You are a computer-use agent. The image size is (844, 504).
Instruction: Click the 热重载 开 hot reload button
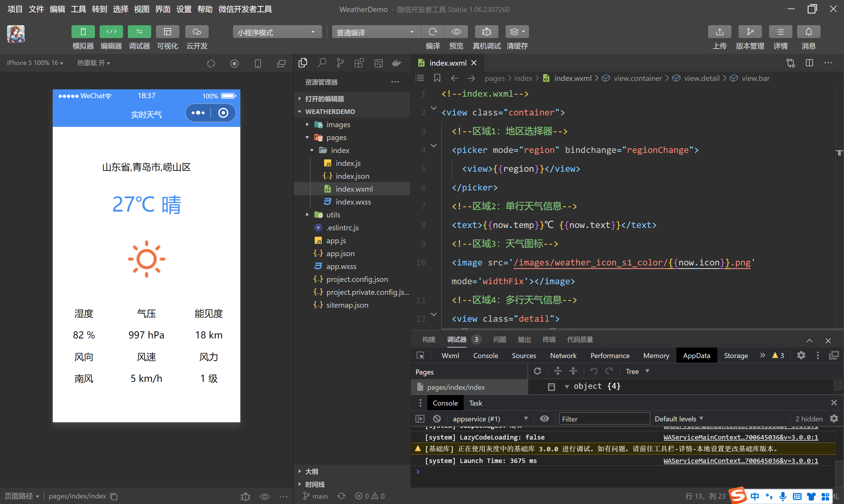point(93,63)
